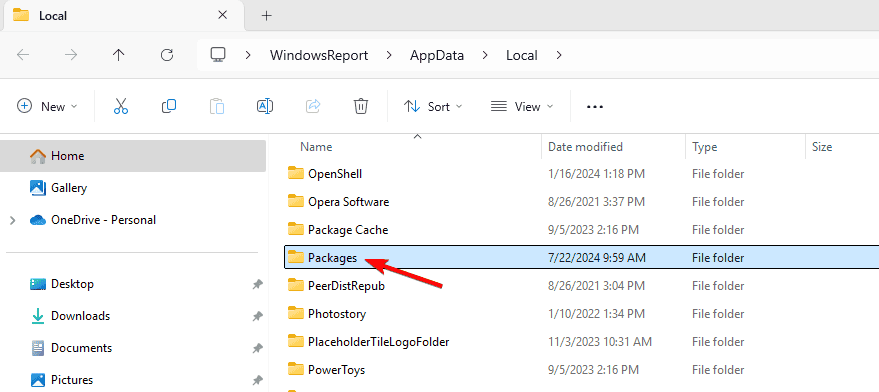Screen dimensions: 879x392
Task: Open the New dropdown button
Action: [48, 107]
